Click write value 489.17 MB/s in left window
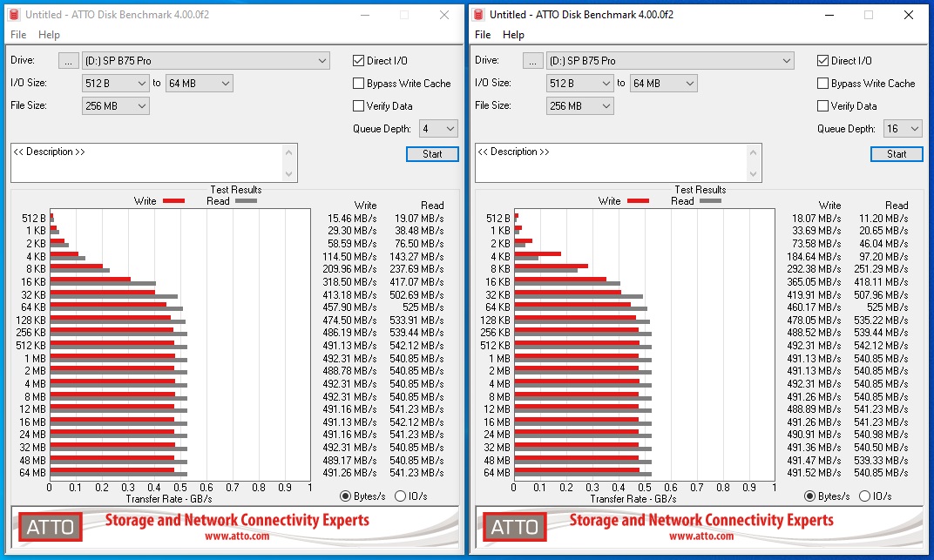Screen dimensions: 934x560 pos(349,460)
